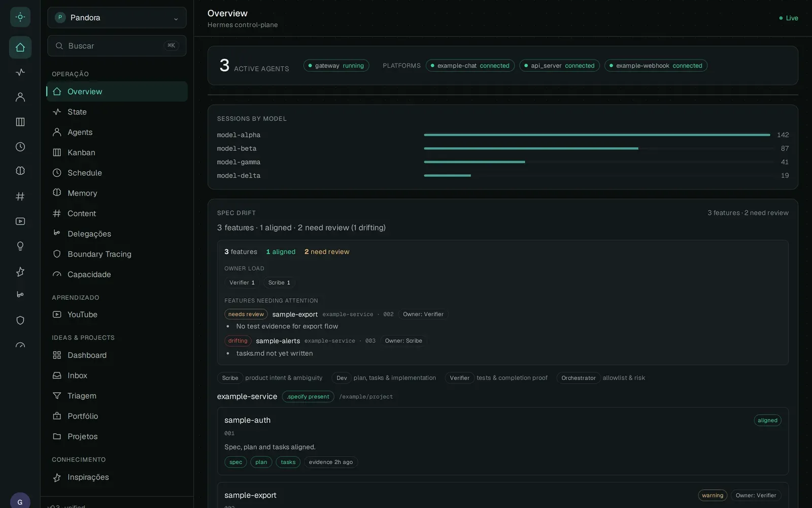
Task: Click the 'drifting' badge beside sample-alerts
Action: (x=238, y=341)
